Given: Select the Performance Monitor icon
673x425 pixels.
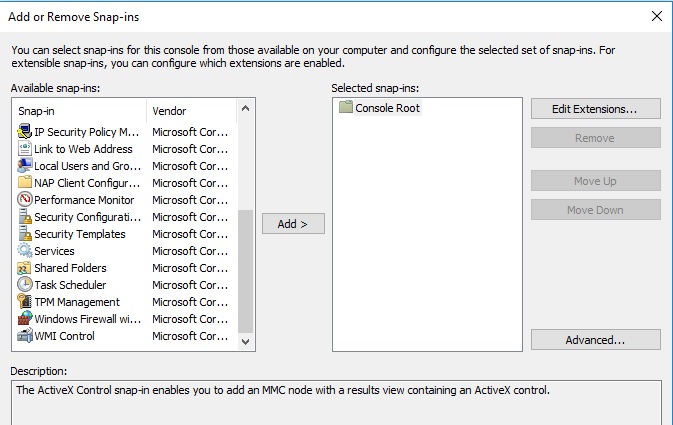Looking at the screenshot, I should coord(25,200).
